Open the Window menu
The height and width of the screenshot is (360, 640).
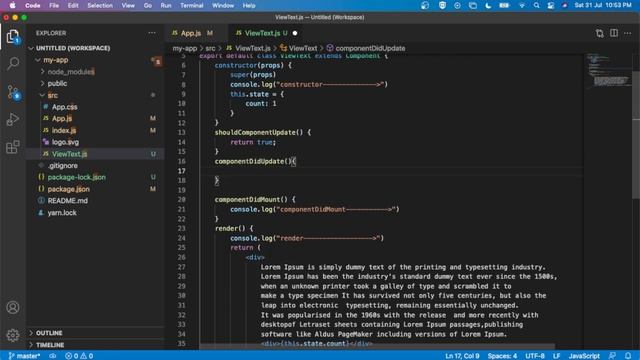click(223, 5)
